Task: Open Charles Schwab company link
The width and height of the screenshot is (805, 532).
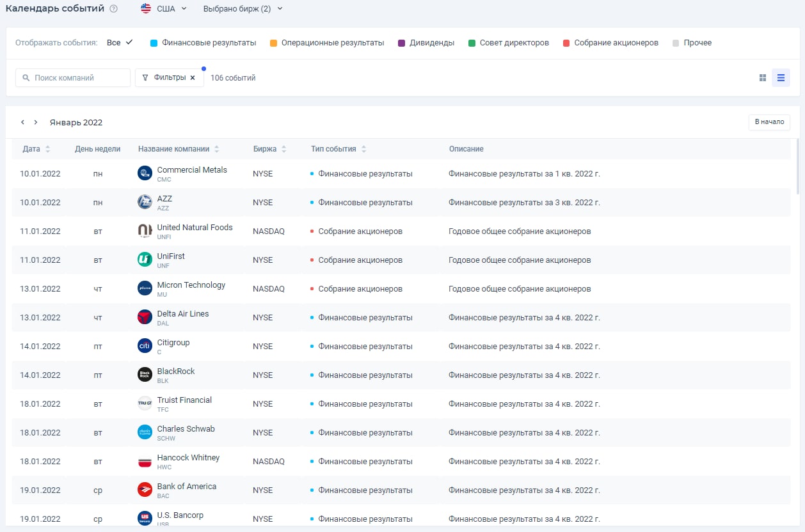Action: (186, 429)
